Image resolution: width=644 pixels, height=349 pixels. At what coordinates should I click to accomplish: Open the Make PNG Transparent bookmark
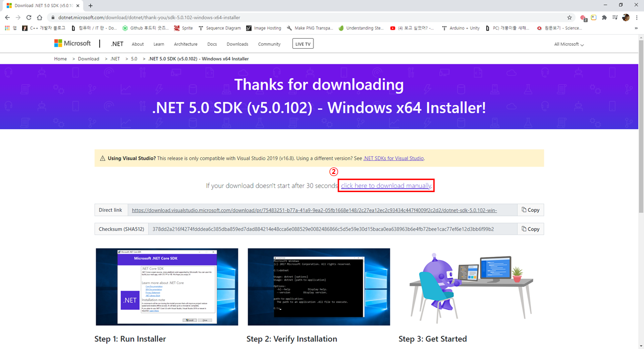coord(310,28)
